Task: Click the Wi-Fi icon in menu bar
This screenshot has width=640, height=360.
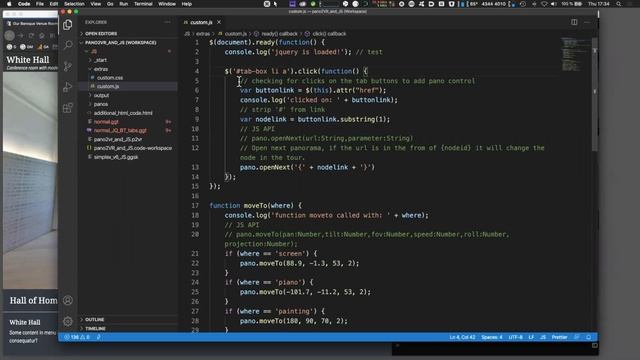Action: point(544,4)
